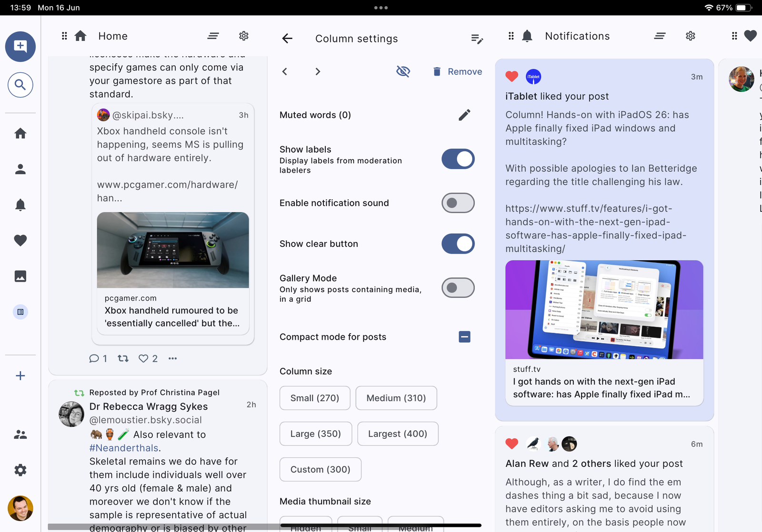Enable notification sound switch

[458, 203]
